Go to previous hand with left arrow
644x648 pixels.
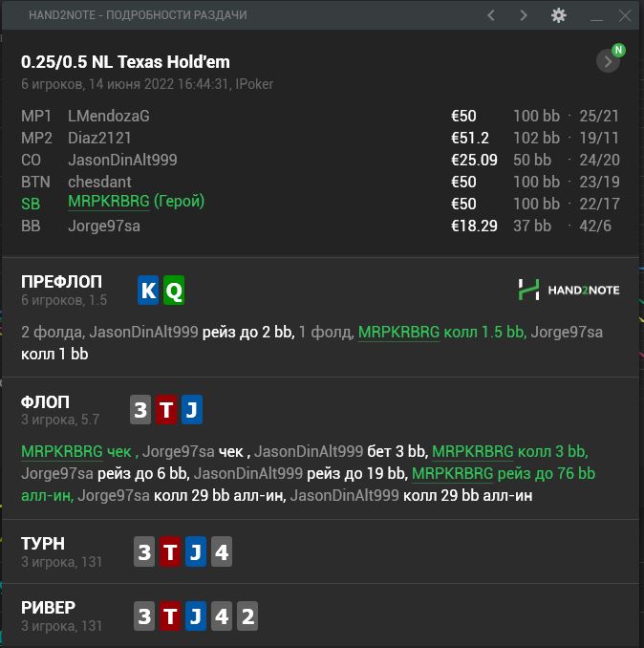coord(491,15)
